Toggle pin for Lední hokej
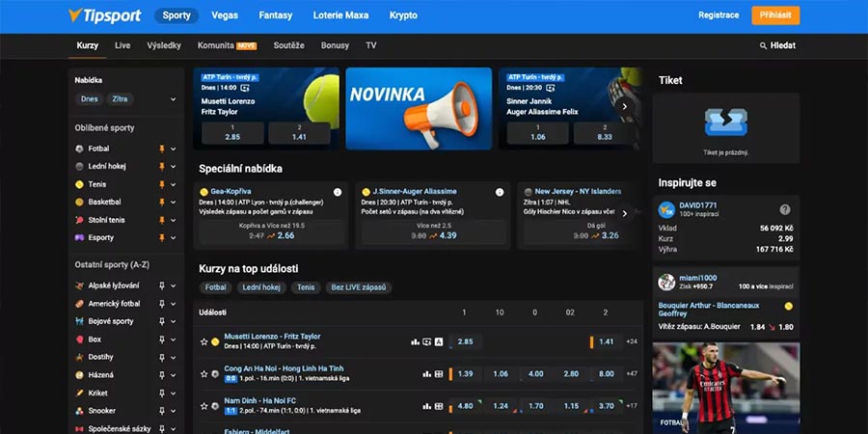The width and height of the screenshot is (868, 434). [162, 167]
